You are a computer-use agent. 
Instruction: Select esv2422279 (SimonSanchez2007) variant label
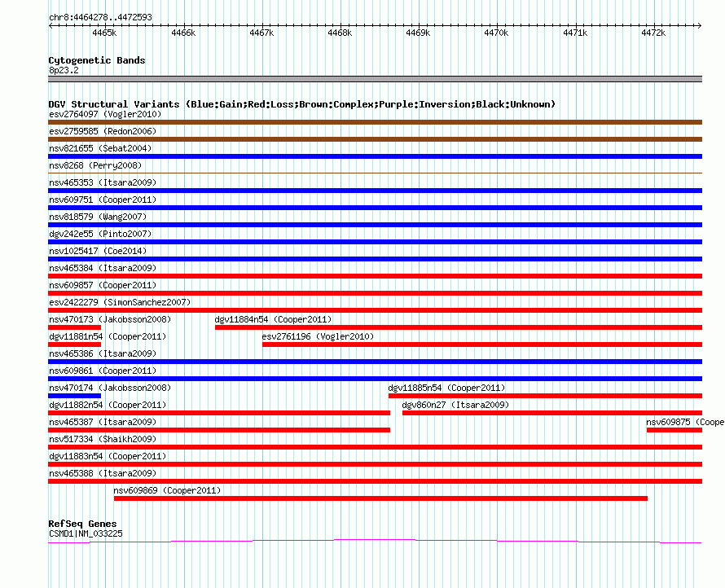click(120, 302)
